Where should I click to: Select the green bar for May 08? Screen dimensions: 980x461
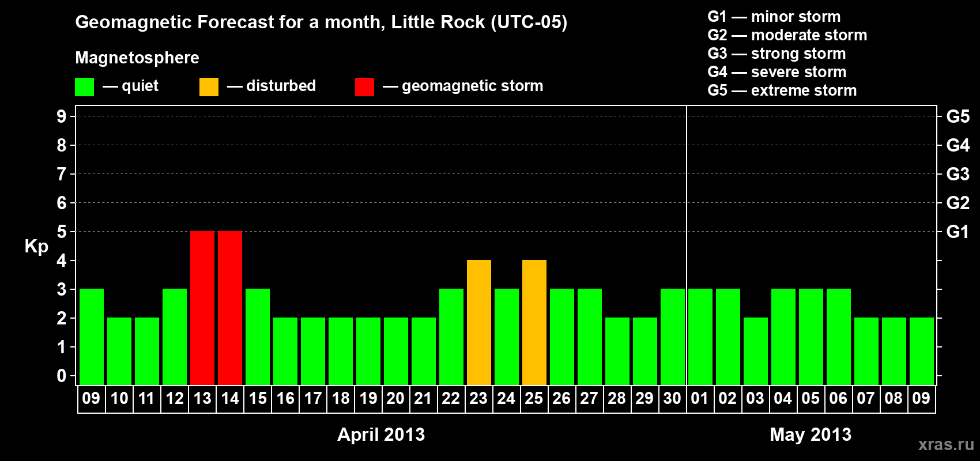click(x=894, y=352)
